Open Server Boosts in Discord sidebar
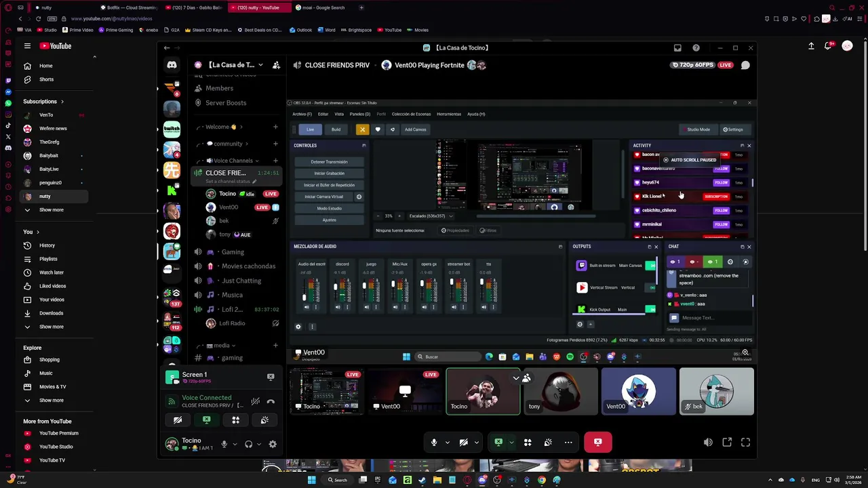 [x=226, y=103]
